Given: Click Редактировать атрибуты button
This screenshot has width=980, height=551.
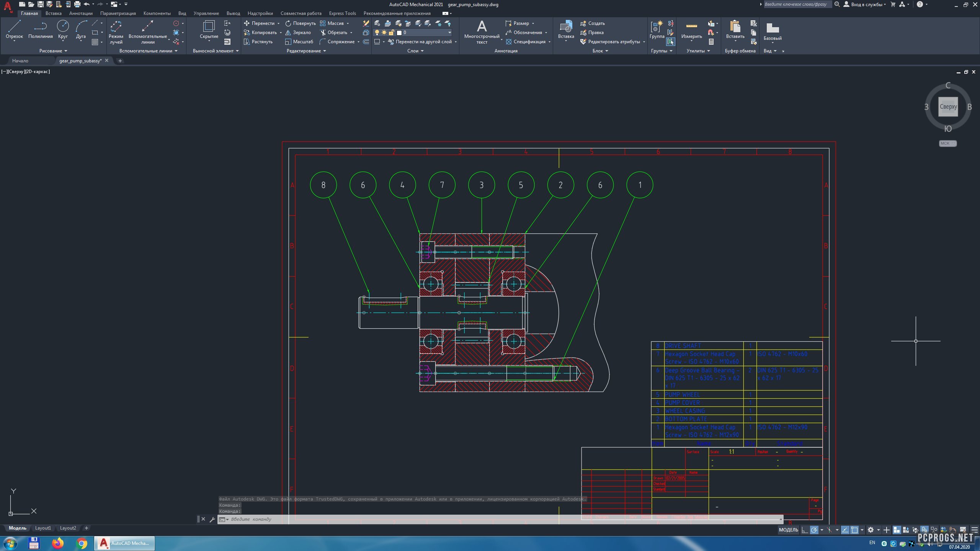Looking at the screenshot, I should click(x=613, y=42).
